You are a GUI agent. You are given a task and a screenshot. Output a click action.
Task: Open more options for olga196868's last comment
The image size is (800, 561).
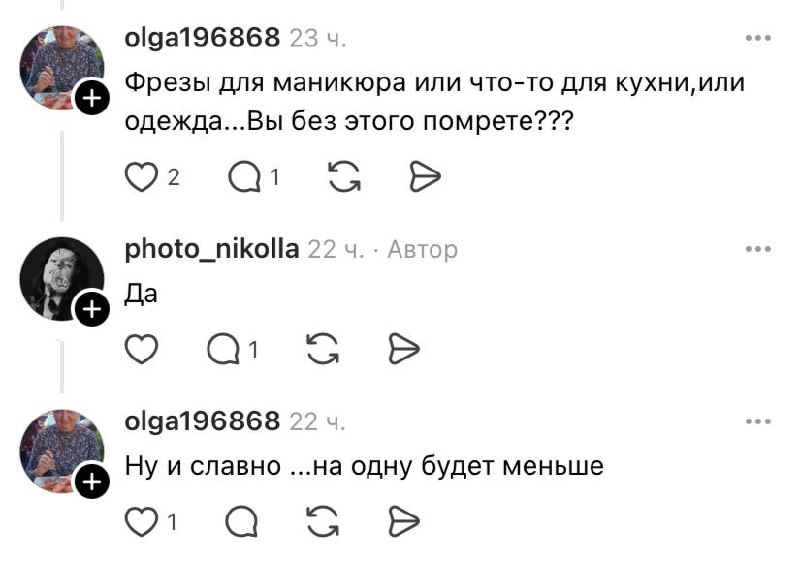758,422
